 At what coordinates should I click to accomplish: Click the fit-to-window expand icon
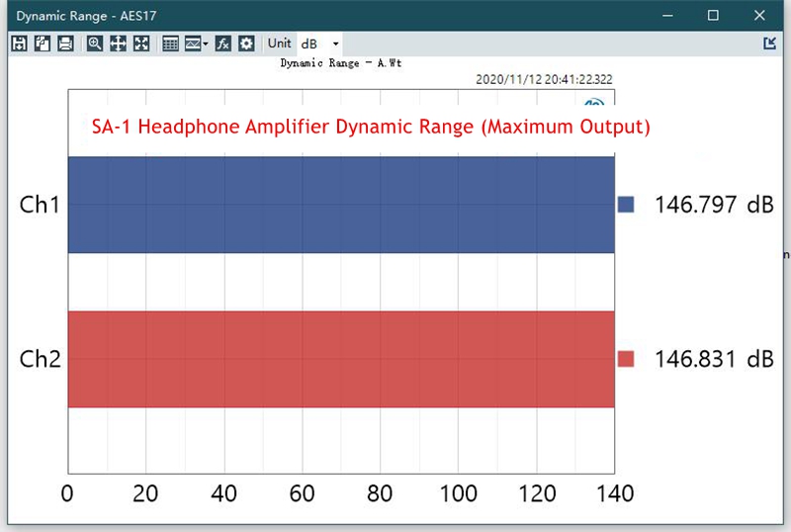[141, 44]
